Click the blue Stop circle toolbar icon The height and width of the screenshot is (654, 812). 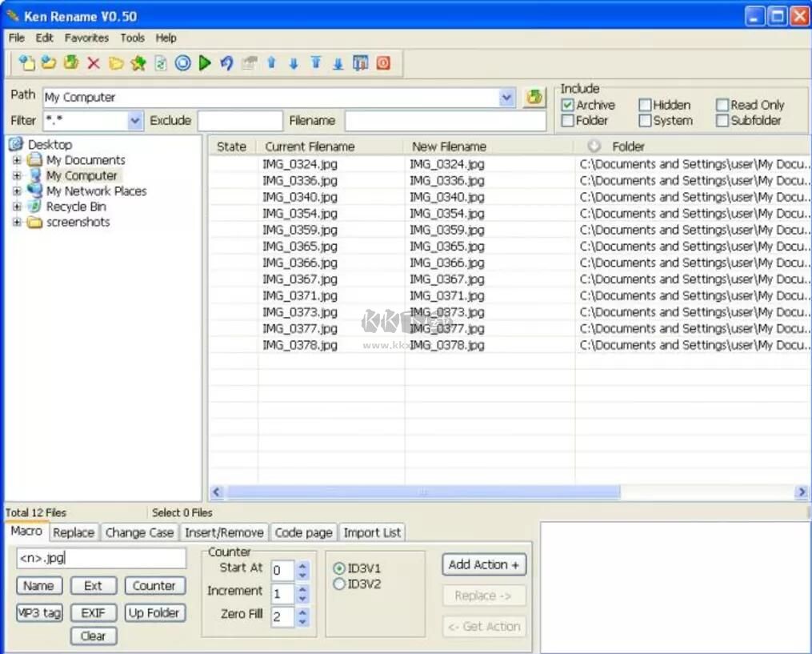tap(183, 63)
